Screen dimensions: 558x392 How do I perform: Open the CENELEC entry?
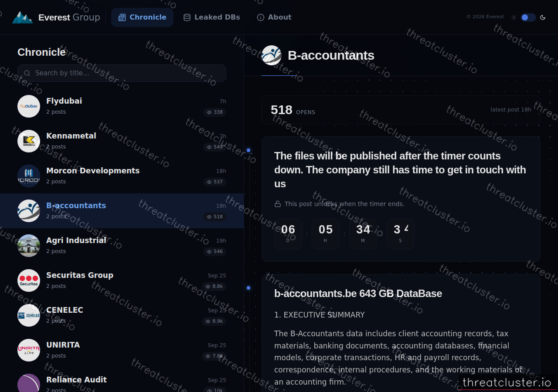pos(122,315)
